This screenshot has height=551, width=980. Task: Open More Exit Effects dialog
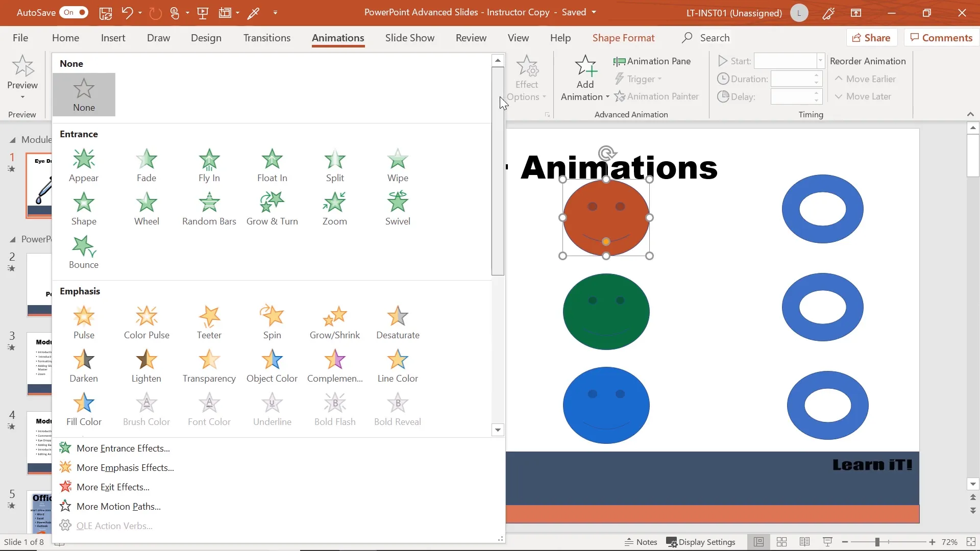[x=113, y=487]
